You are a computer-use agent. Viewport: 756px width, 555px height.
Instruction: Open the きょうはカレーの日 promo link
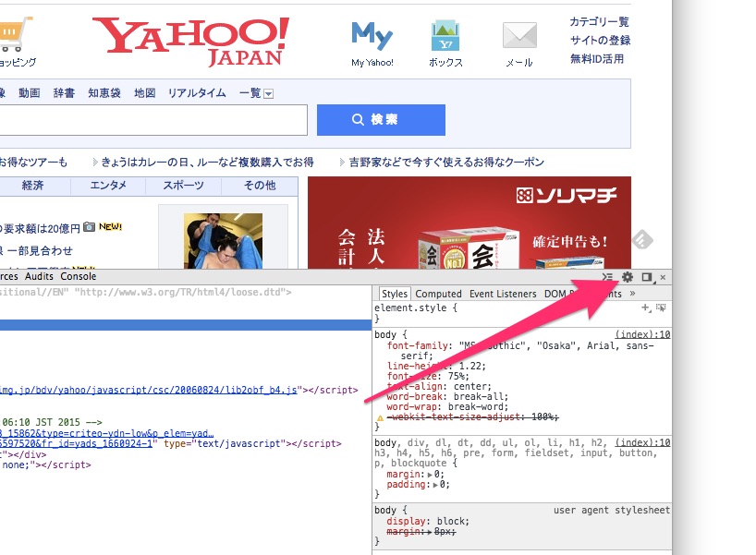(207, 163)
